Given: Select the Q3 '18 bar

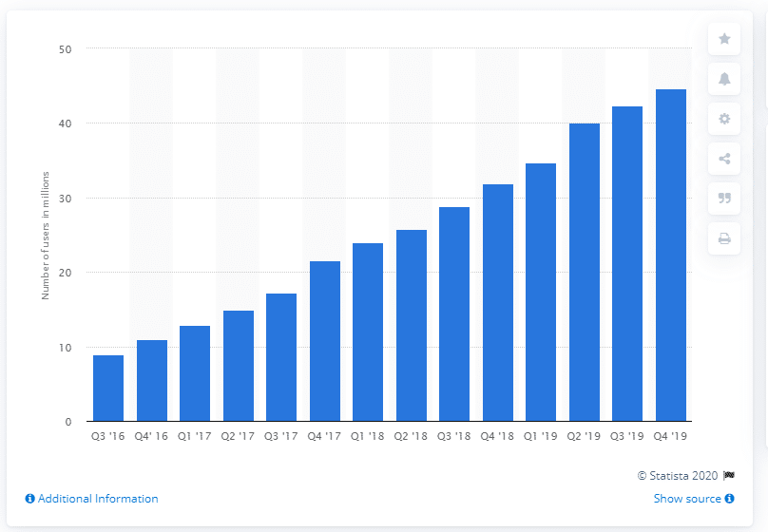Looking at the screenshot, I should coord(454,313).
